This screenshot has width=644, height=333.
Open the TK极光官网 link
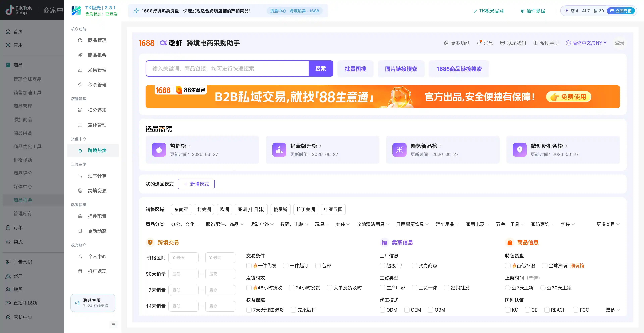489,11
